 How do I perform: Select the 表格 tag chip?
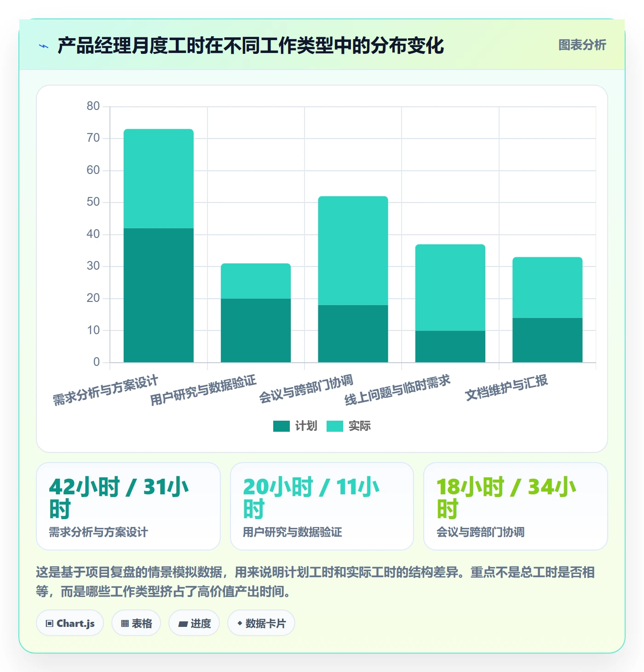136,623
